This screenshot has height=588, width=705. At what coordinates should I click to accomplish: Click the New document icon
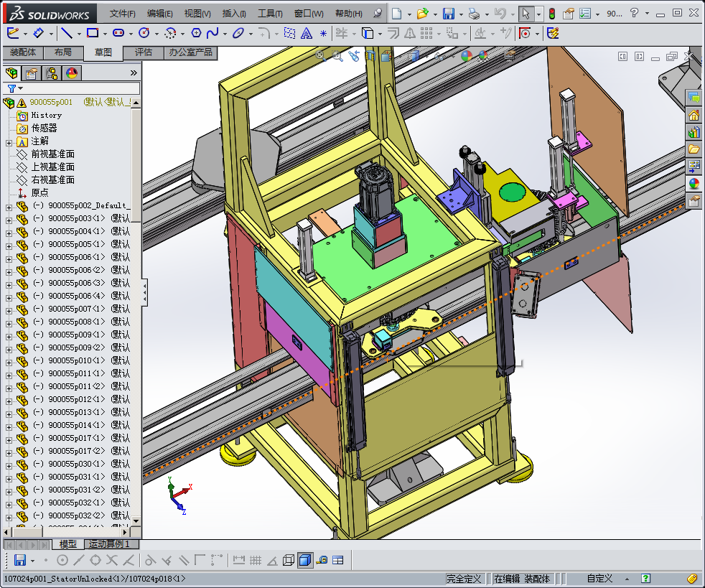coord(396,14)
